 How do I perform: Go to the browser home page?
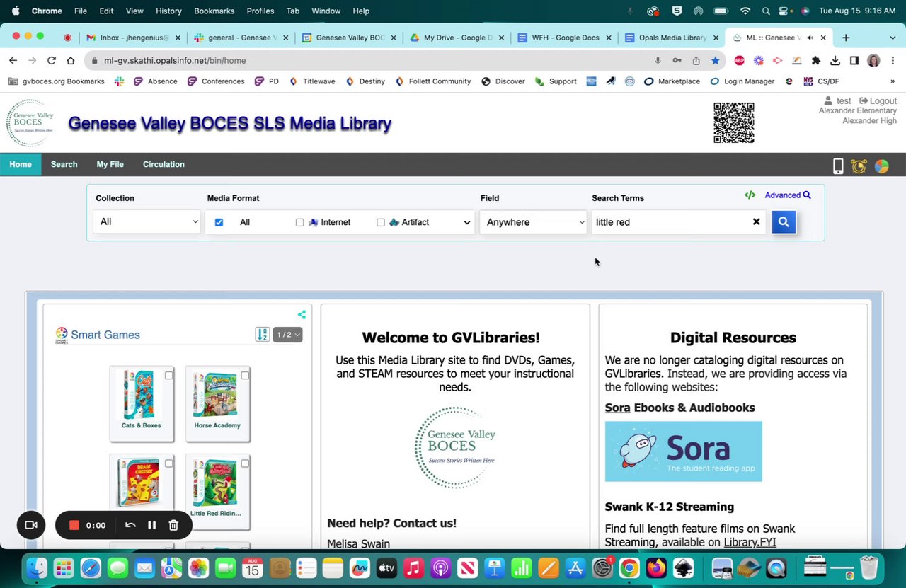click(70, 61)
